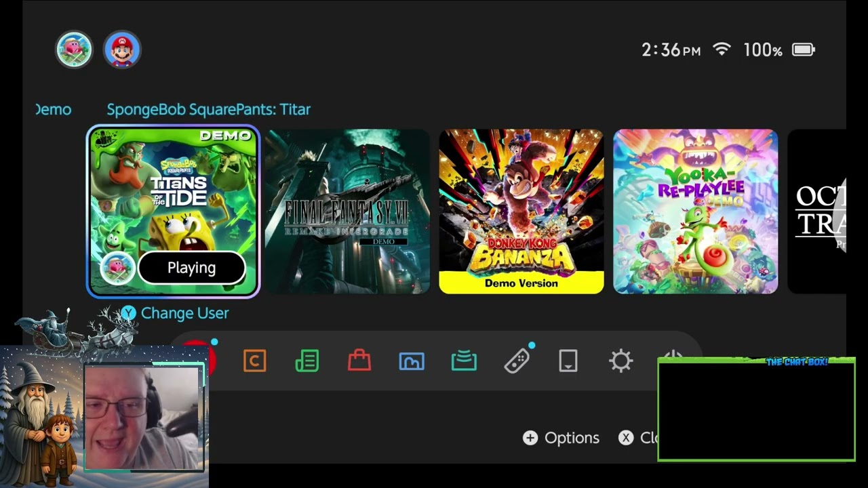Viewport: 868px width, 488px height.
Task: Click the 100% battery percentage text
Action: [x=763, y=49]
